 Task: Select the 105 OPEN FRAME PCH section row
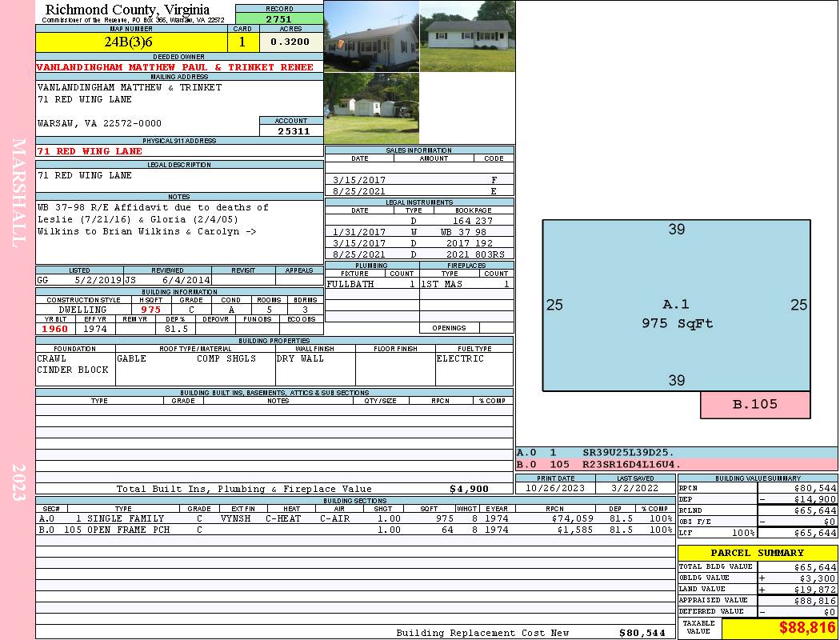354,530
